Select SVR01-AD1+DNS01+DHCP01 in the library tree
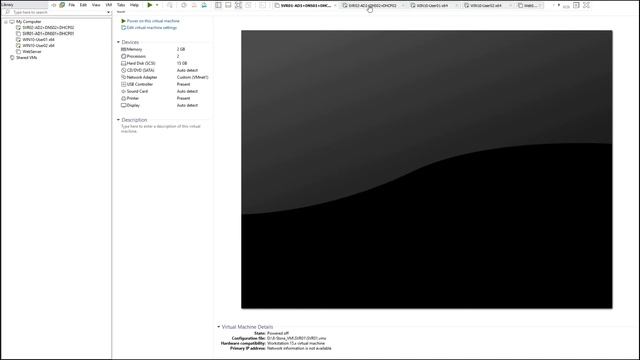 [48, 33]
